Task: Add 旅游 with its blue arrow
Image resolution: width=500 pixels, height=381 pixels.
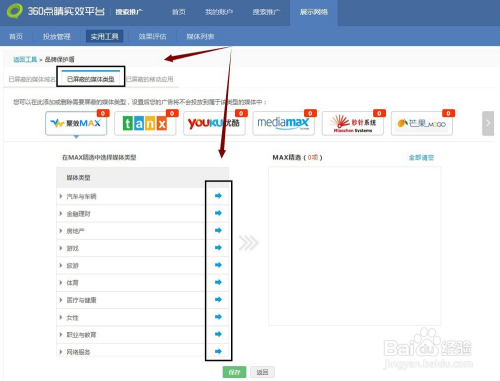Action: pos(218,265)
